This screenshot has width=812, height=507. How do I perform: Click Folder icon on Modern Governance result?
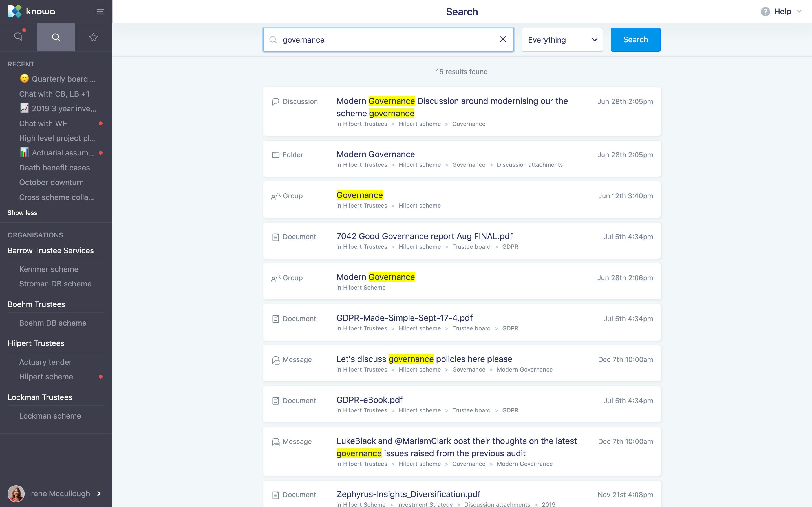pos(275,155)
